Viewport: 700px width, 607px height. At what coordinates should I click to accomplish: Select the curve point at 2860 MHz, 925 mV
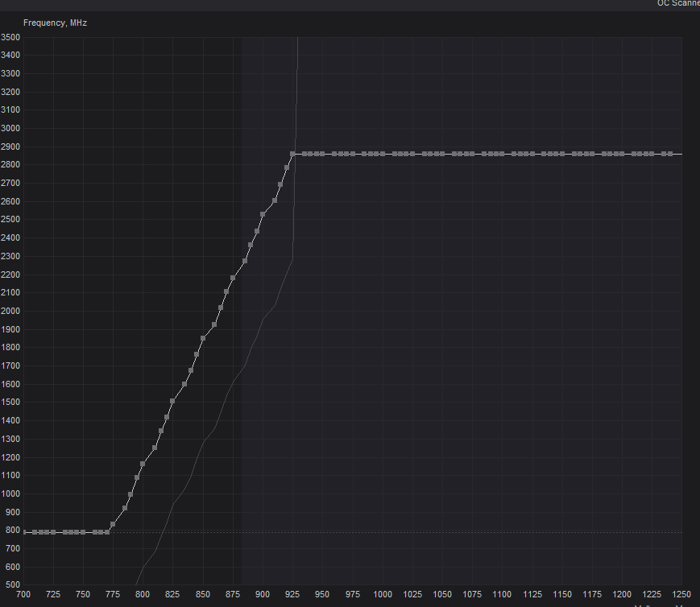pos(292,154)
